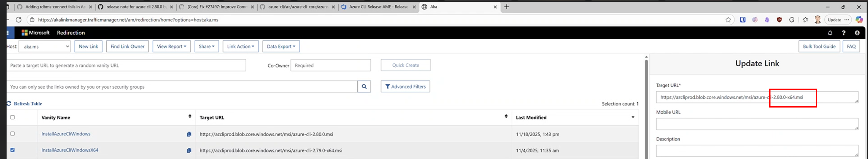Open the user account icon in the header
Viewport: 868px width, 159px height.
[857, 33]
